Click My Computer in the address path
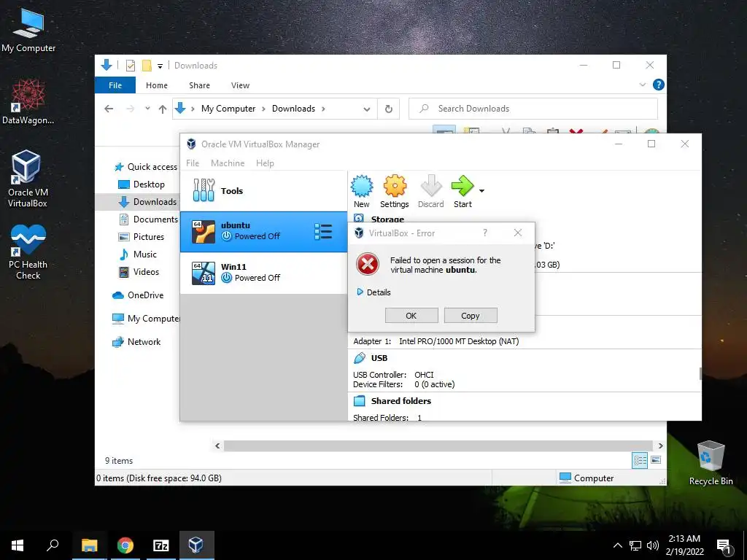The width and height of the screenshot is (747, 560). point(228,109)
